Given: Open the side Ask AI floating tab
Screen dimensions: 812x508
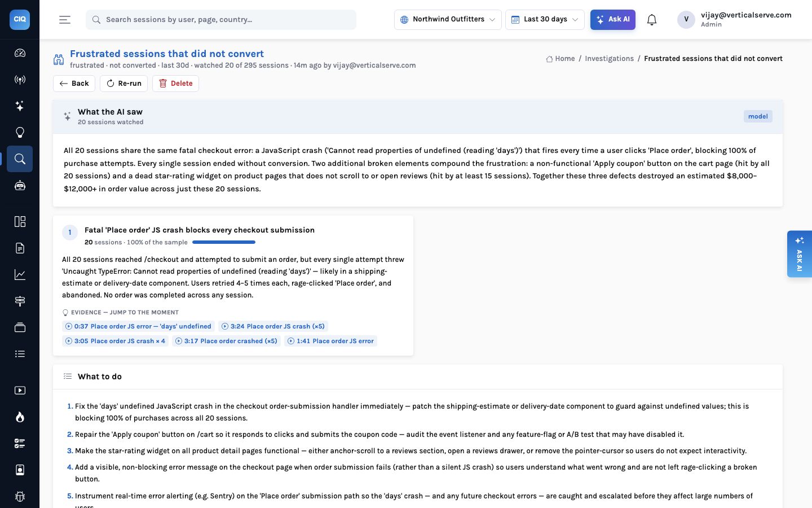Looking at the screenshot, I should (800, 254).
